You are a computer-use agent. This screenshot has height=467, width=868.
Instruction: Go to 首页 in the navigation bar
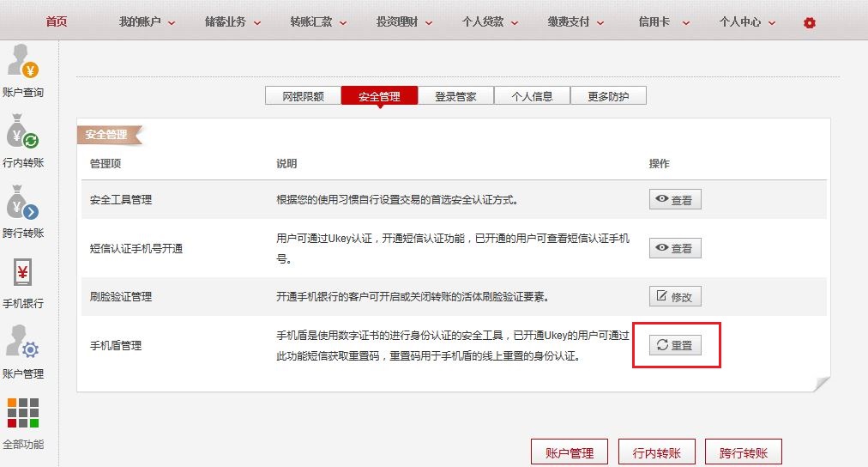(57, 21)
